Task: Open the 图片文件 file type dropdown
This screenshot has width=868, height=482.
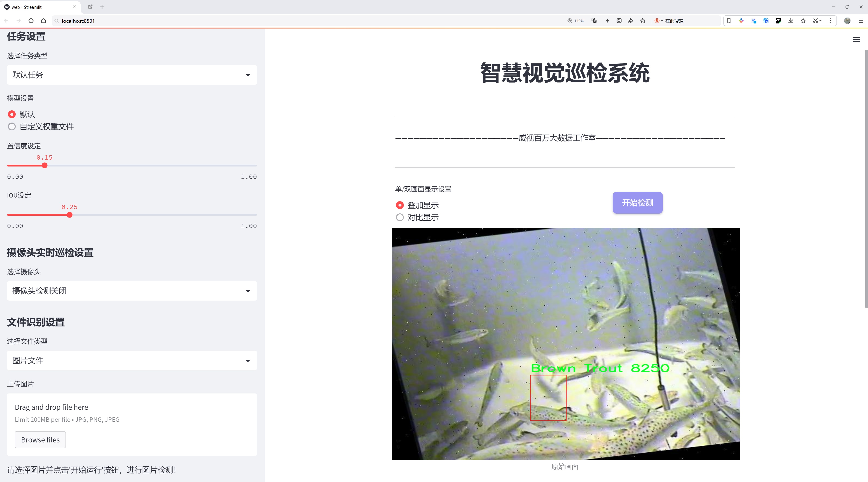Action: [x=132, y=361]
